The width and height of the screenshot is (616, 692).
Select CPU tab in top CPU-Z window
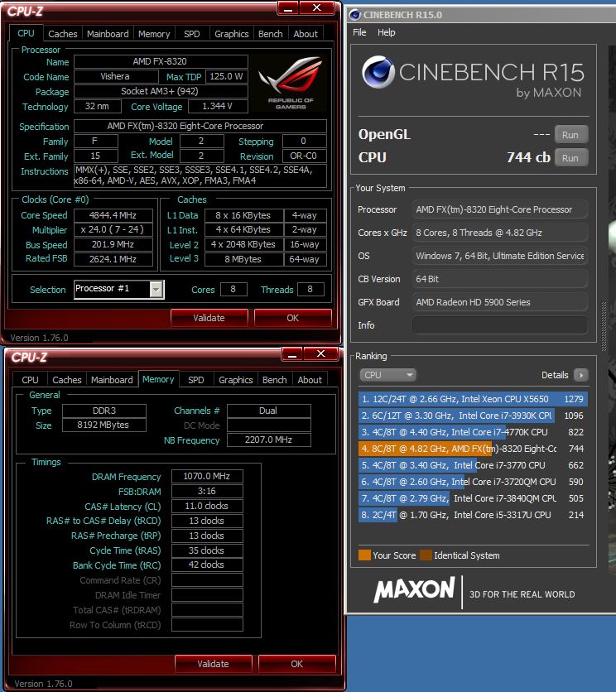coord(26,34)
